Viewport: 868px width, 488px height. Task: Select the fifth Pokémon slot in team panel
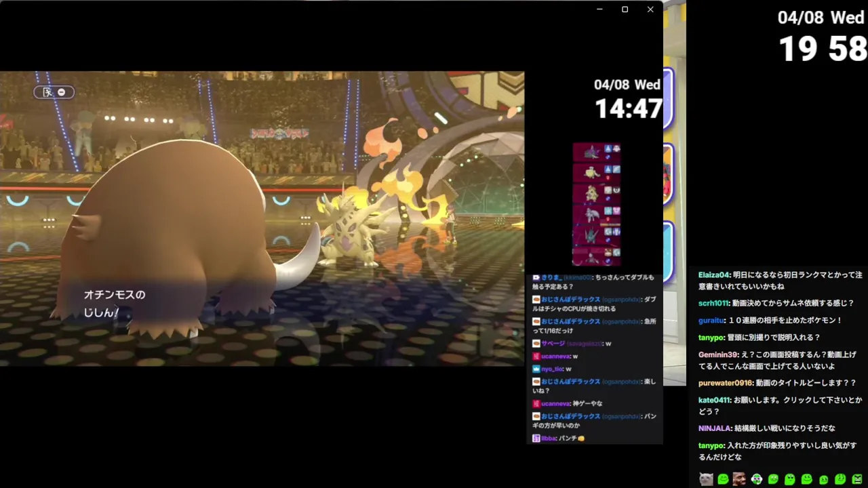[x=597, y=235]
